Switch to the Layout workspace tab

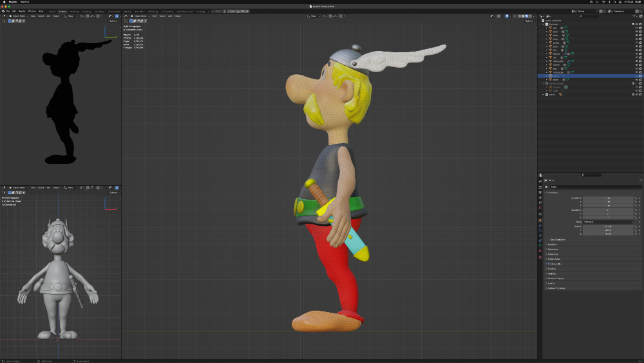52,11
